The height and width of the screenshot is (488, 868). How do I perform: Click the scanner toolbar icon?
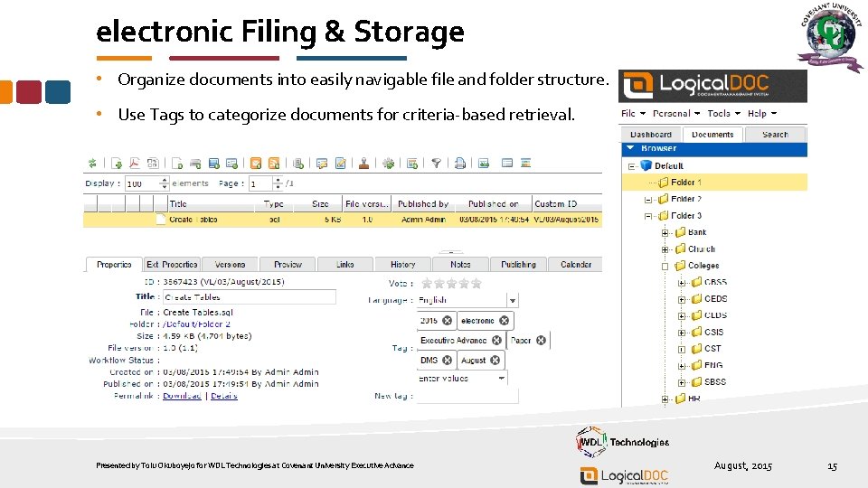(x=195, y=164)
